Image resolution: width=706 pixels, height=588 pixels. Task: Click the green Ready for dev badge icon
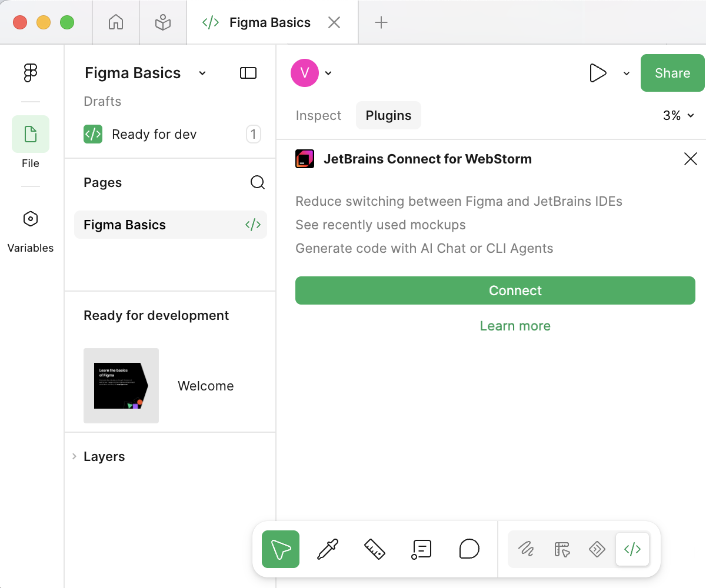pyautogui.click(x=93, y=134)
